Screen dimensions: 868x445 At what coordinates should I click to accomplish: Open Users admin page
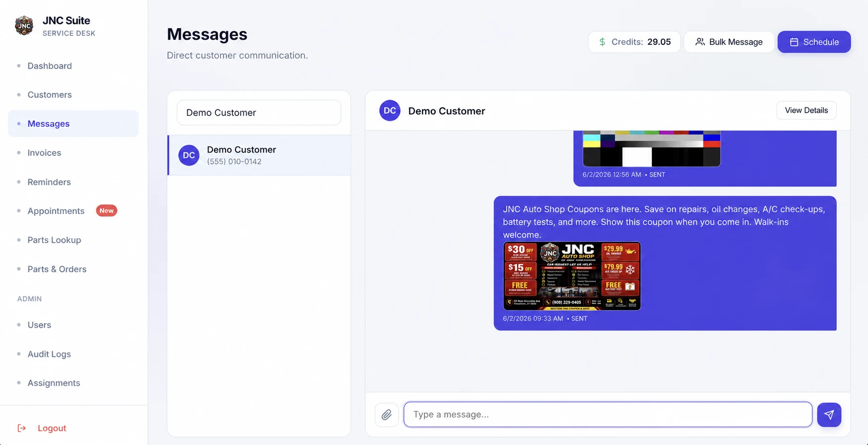pos(39,325)
